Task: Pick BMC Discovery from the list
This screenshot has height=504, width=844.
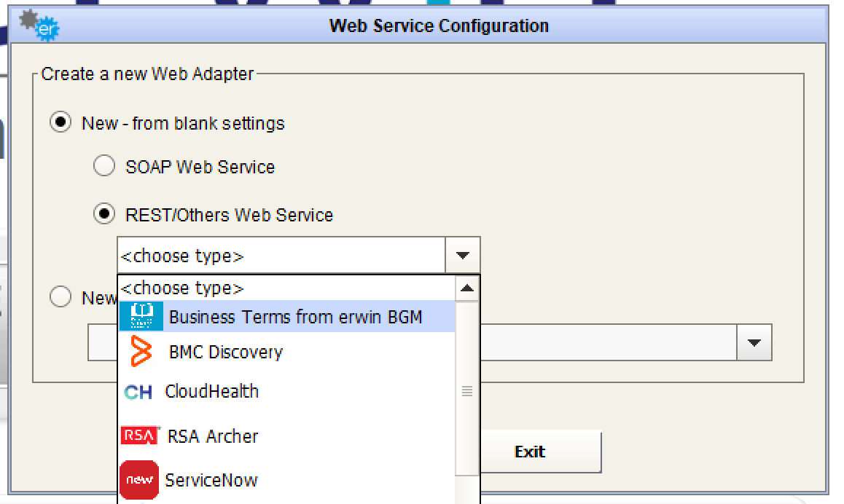Action: click(225, 352)
